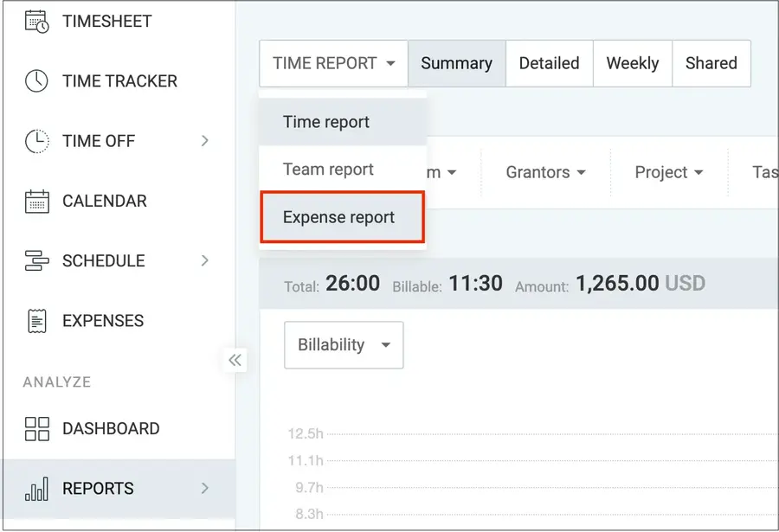Screen dimensions: 779x532
Task: Open the Shared report tab
Action: click(711, 63)
